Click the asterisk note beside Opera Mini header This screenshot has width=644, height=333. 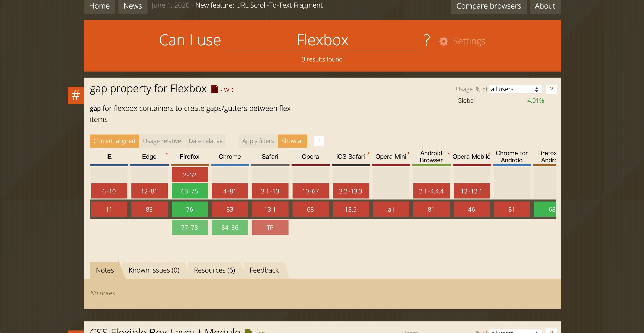tap(409, 154)
